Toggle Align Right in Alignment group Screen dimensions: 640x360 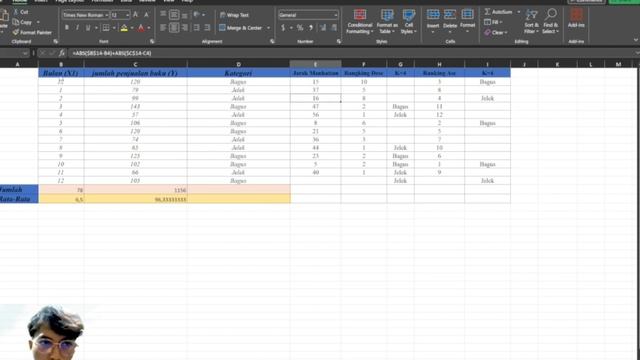coord(184,28)
